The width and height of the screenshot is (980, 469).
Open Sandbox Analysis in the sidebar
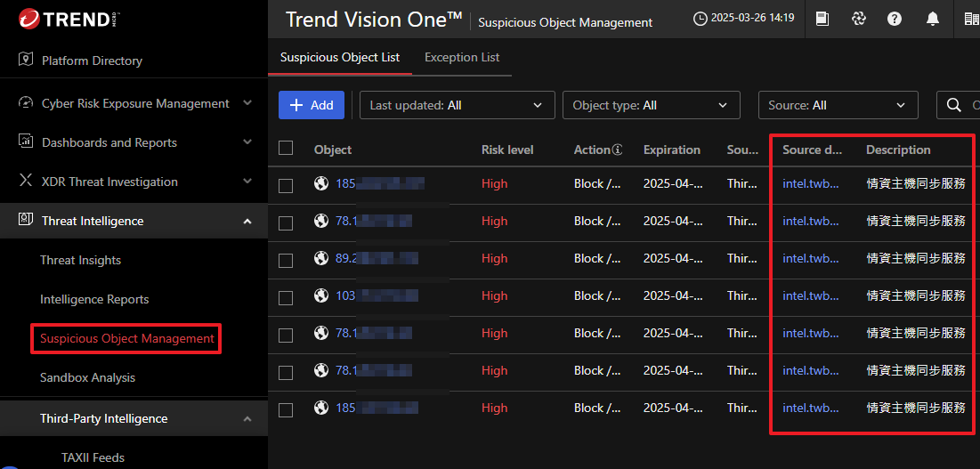(87, 377)
